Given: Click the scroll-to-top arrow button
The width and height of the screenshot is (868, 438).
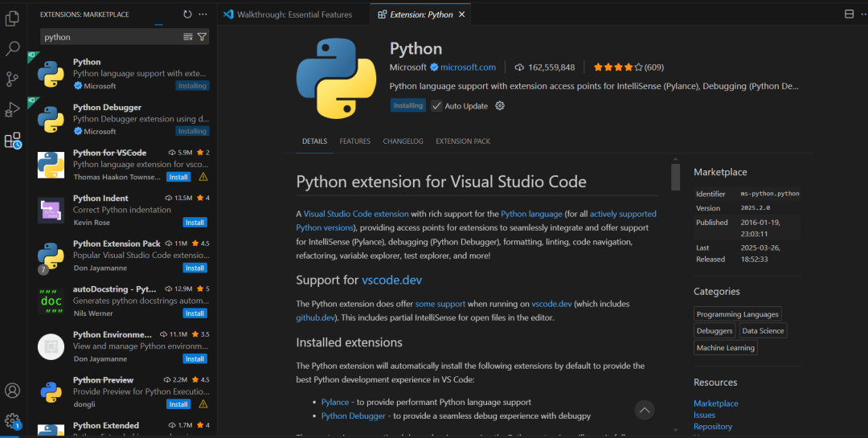Looking at the screenshot, I should 645,410.
